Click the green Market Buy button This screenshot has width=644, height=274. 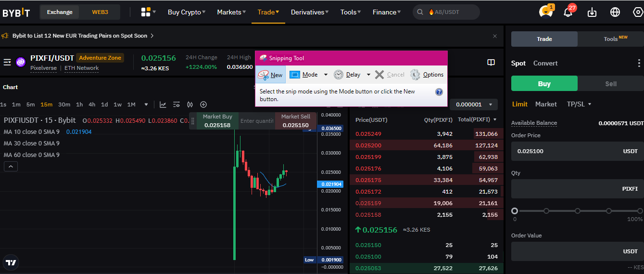coord(217,121)
